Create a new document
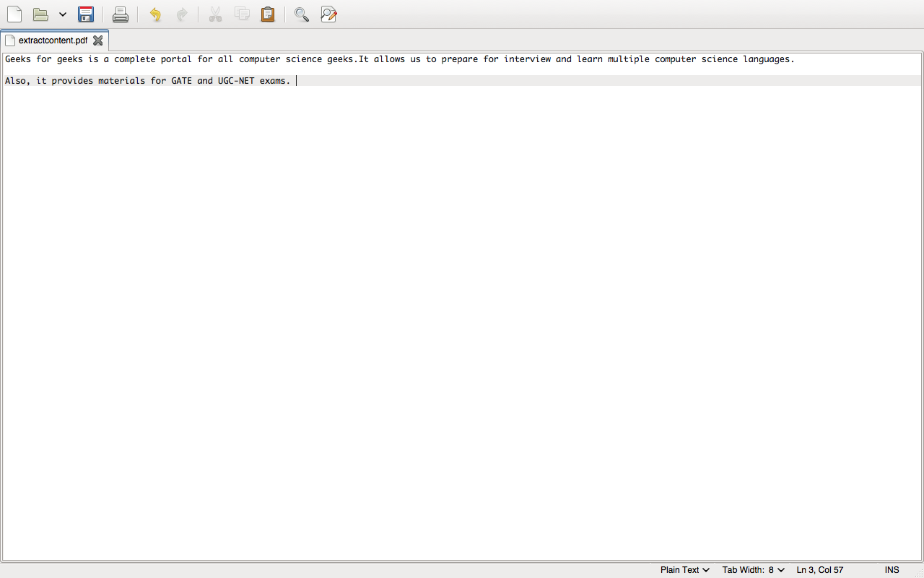Screen dimensions: 924x578 pos(14,14)
